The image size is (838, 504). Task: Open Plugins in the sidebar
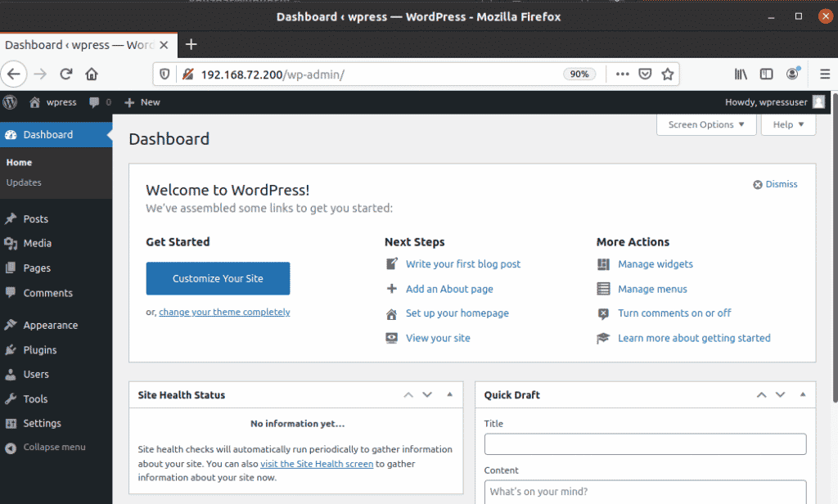39,349
